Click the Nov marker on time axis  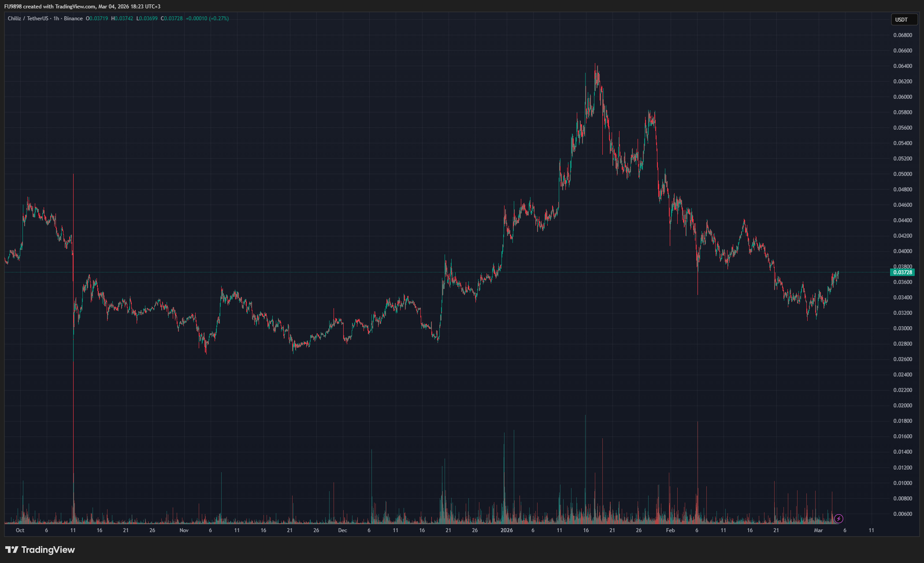click(x=184, y=530)
